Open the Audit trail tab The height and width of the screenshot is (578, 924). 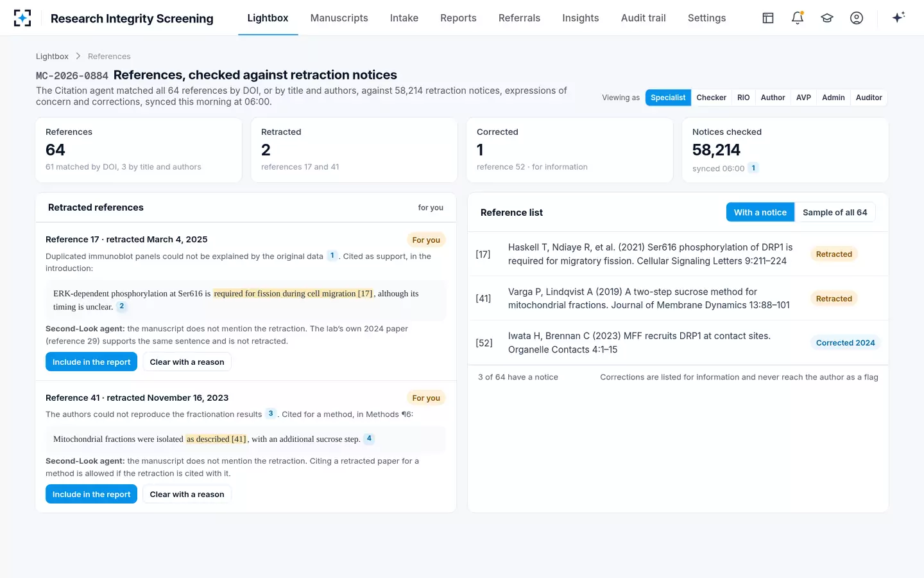click(643, 18)
